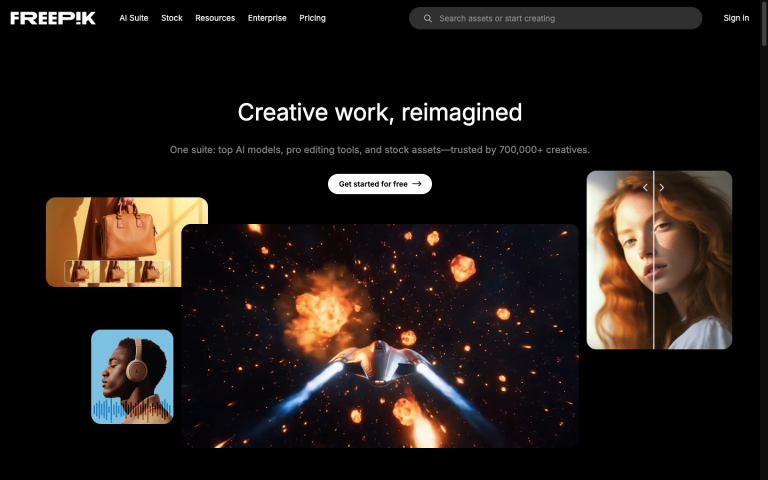The width and height of the screenshot is (768, 480).
Task: Go to the Enterprise page
Action: coord(267,18)
